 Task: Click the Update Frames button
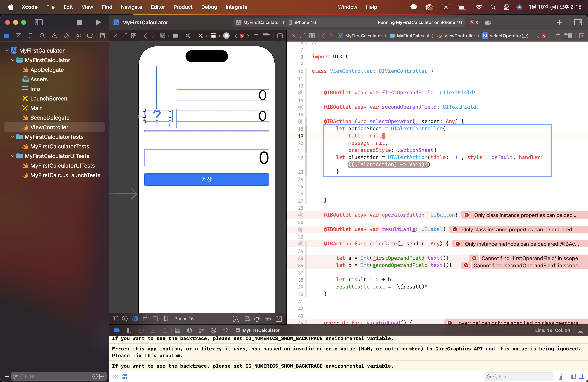coord(236,319)
